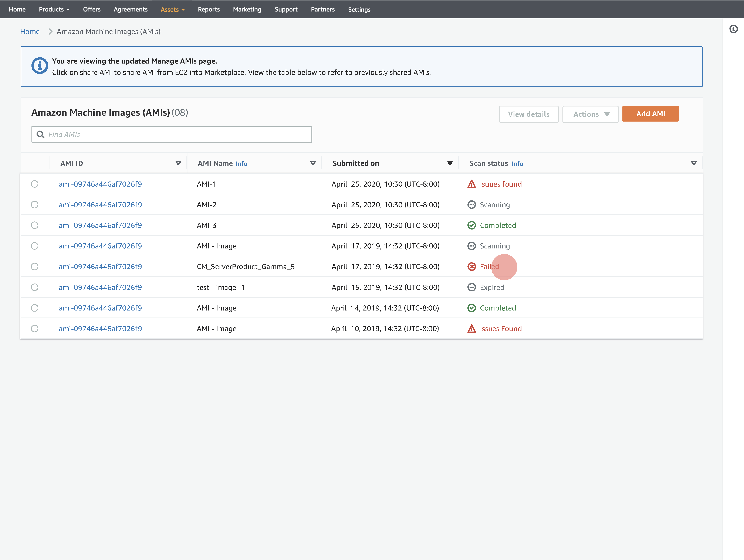
Task: Click the Scanning status icon for AMI-2
Action: (471, 205)
